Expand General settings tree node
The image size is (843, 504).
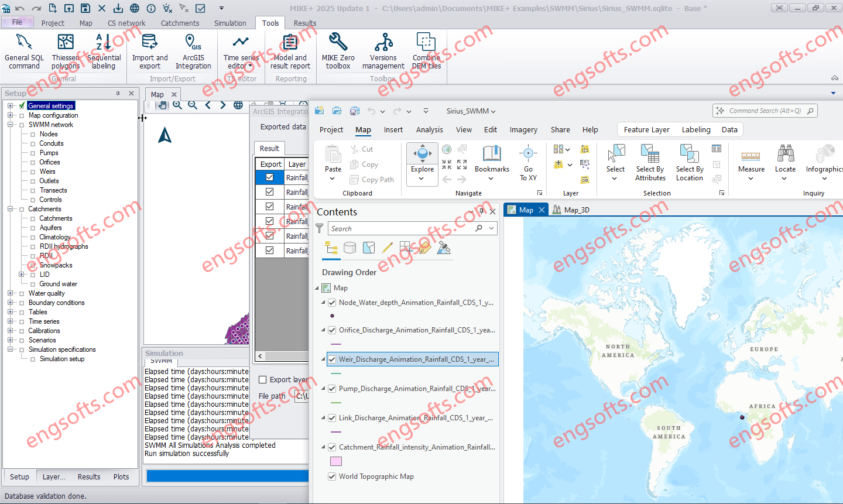pyautogui.click(x=11, y=106)
